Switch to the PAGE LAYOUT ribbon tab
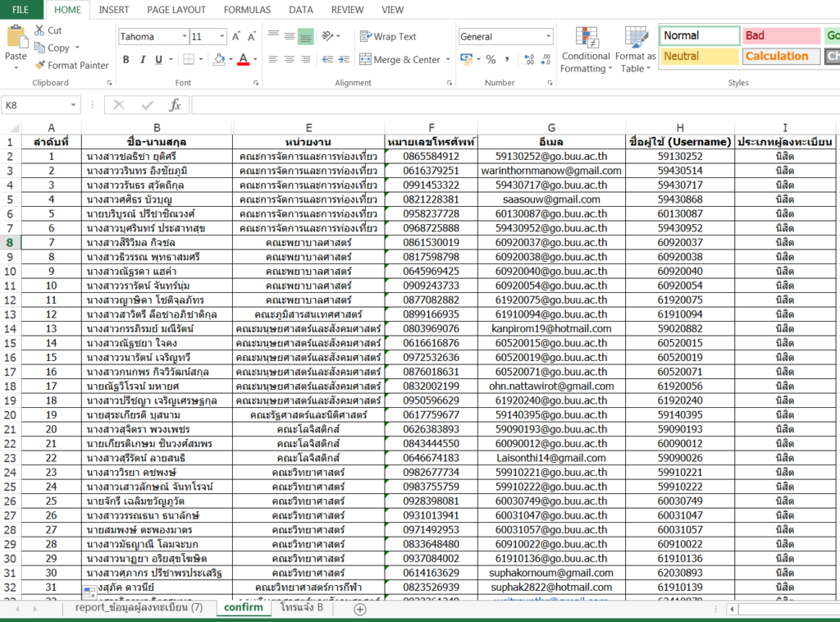 (176, 10)
